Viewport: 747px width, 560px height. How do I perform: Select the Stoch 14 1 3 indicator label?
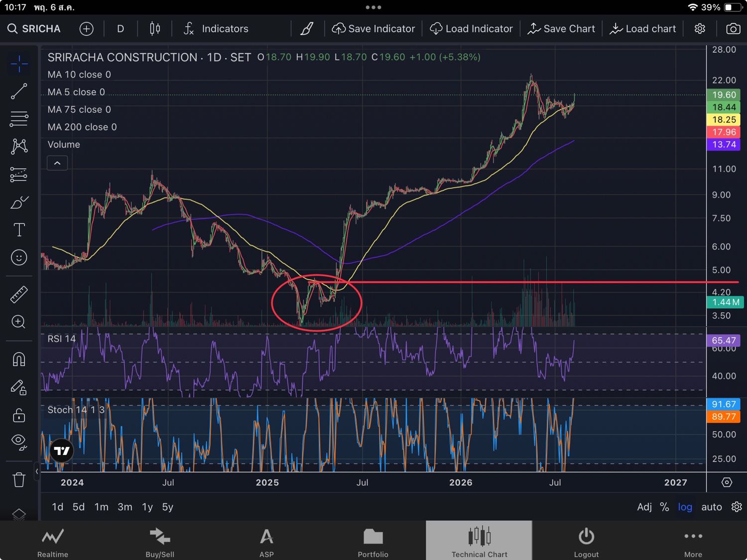76,410
